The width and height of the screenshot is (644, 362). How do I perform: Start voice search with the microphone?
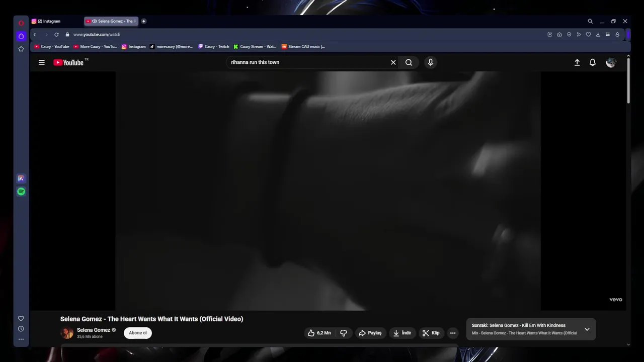tap(430, 62)
